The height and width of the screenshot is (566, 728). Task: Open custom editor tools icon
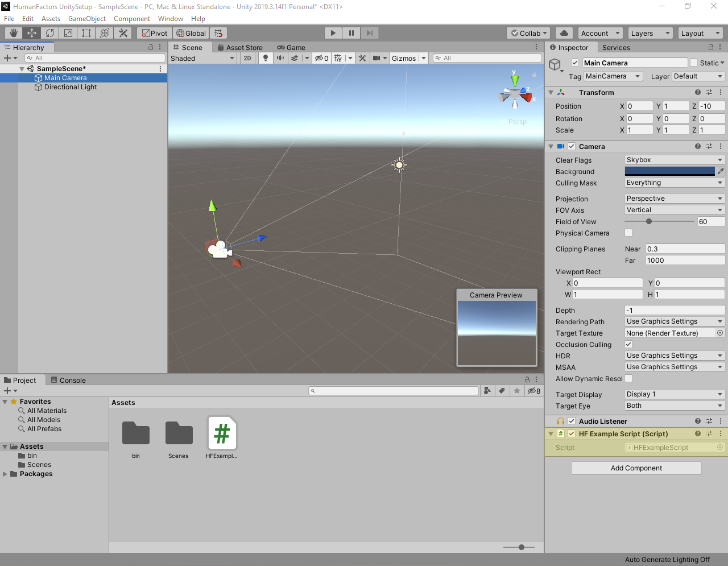click(123, 33)
